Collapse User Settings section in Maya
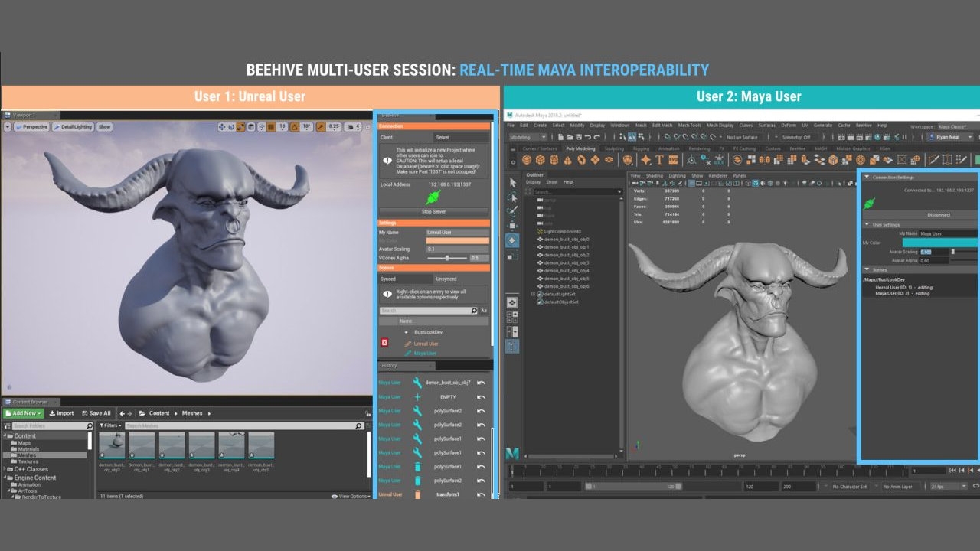This screenshot has width=980, height=551. click(x=867, y=224)
